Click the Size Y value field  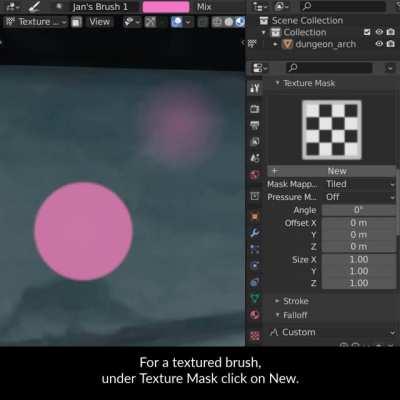pyautogui.click(x=359, y=271)
